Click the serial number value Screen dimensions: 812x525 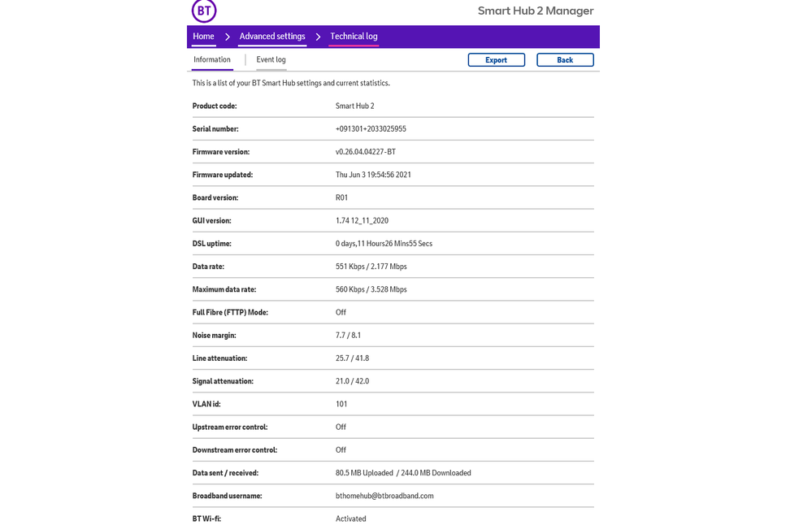(x=371, y=129)
